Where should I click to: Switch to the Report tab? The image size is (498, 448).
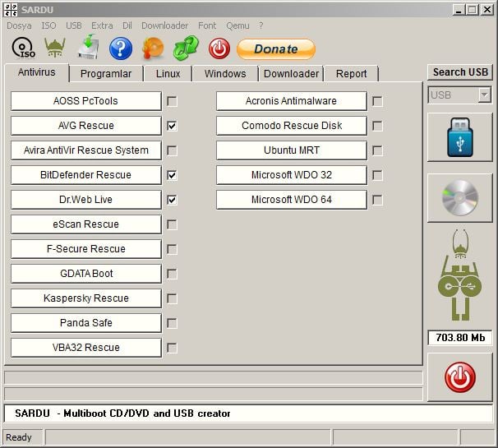[x=351, y=74]
